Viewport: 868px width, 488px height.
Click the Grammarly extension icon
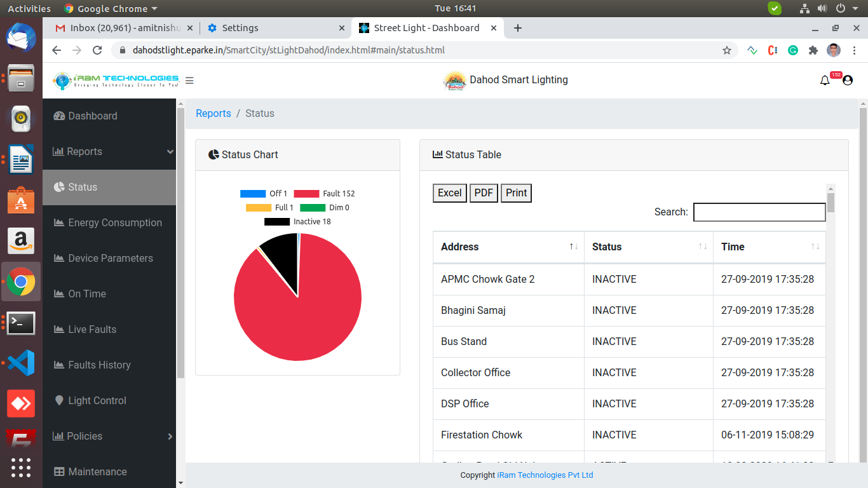point(793,50)
